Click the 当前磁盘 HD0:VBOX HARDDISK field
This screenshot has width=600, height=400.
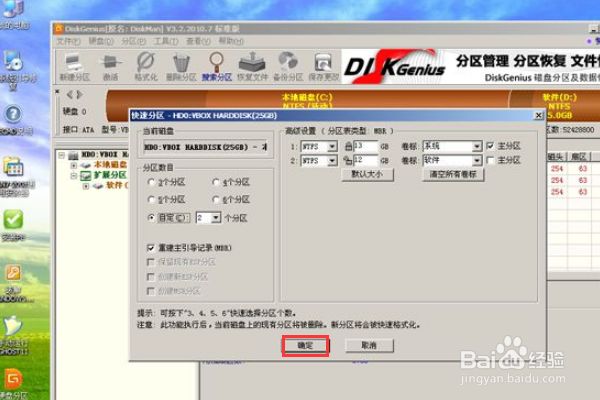coord(205,147)
